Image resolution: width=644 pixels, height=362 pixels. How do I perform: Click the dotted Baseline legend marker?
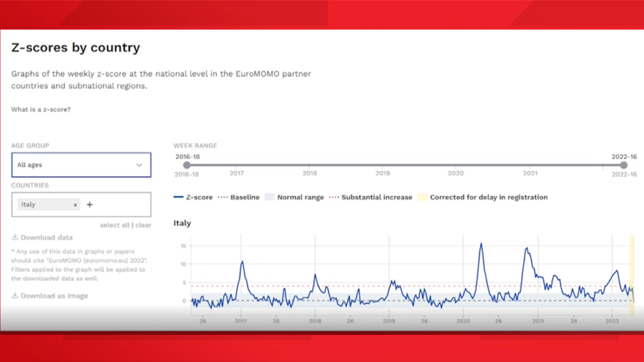point(223,197)
